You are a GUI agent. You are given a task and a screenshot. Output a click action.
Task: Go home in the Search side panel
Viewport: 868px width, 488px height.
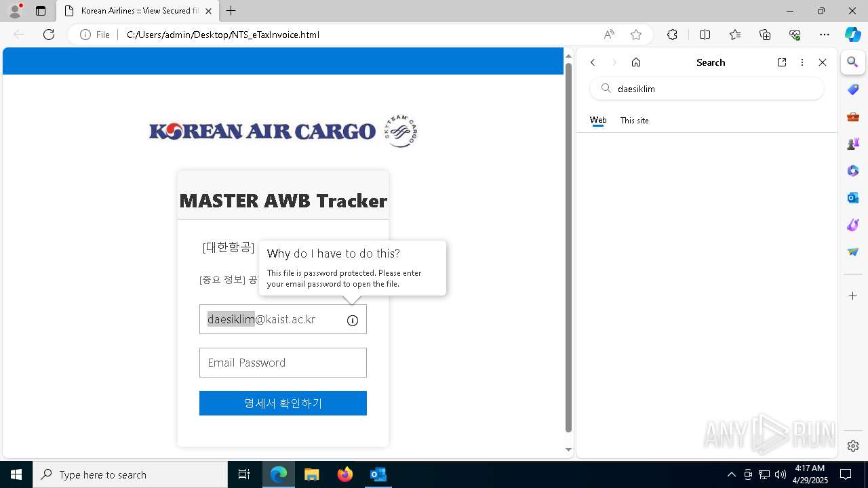pos(636,62)
